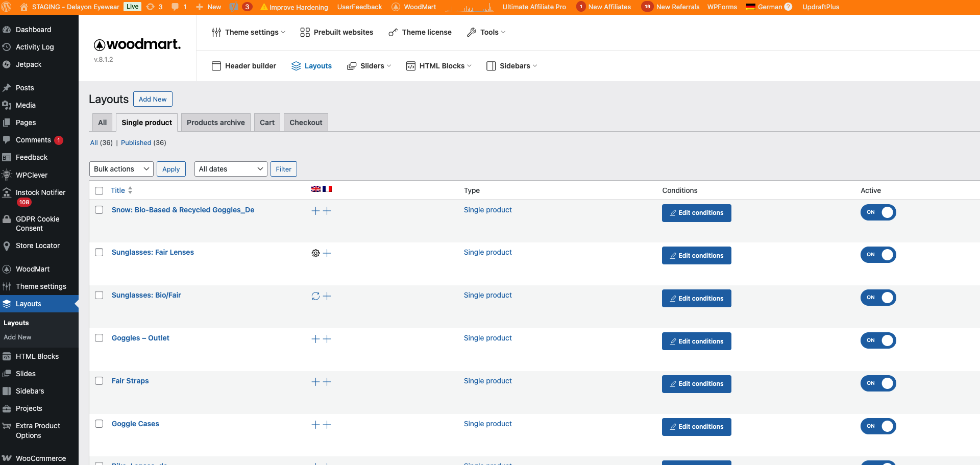This screenshot has height=465, width=980.
Task: Open Header builder
Action: click(x=244, y=66)
